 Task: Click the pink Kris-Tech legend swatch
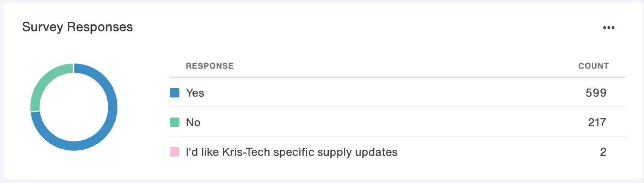pos(174,152)
